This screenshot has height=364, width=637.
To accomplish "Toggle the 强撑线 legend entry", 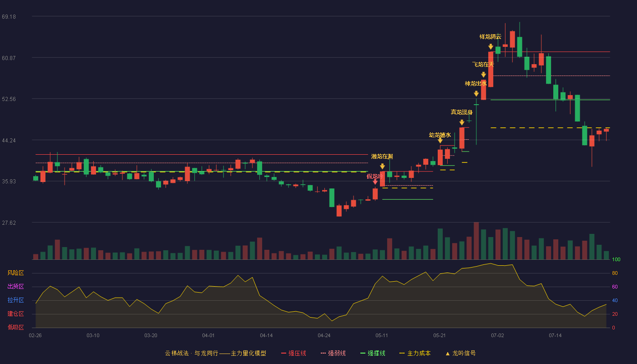I will point(373,353).
